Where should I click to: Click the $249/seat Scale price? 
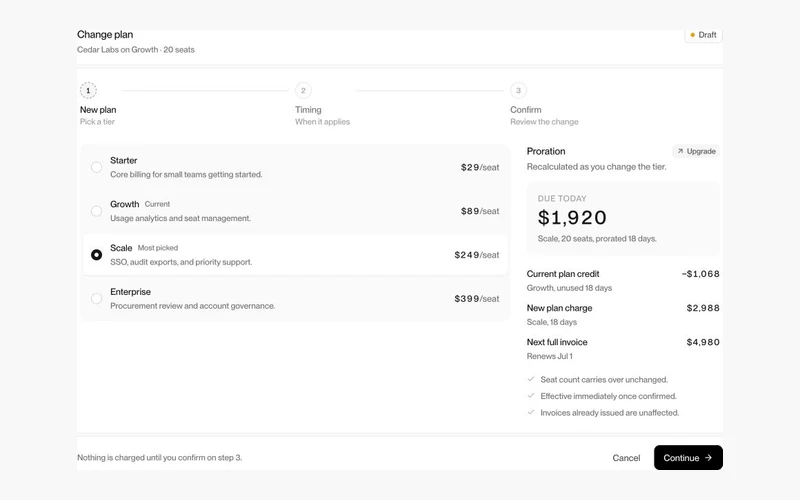point(477,255)
